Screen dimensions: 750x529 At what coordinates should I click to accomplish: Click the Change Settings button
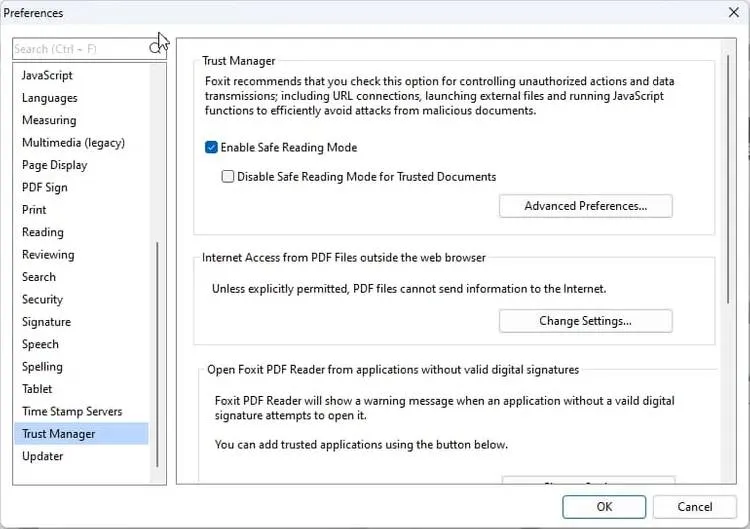[x=585, y=321]
